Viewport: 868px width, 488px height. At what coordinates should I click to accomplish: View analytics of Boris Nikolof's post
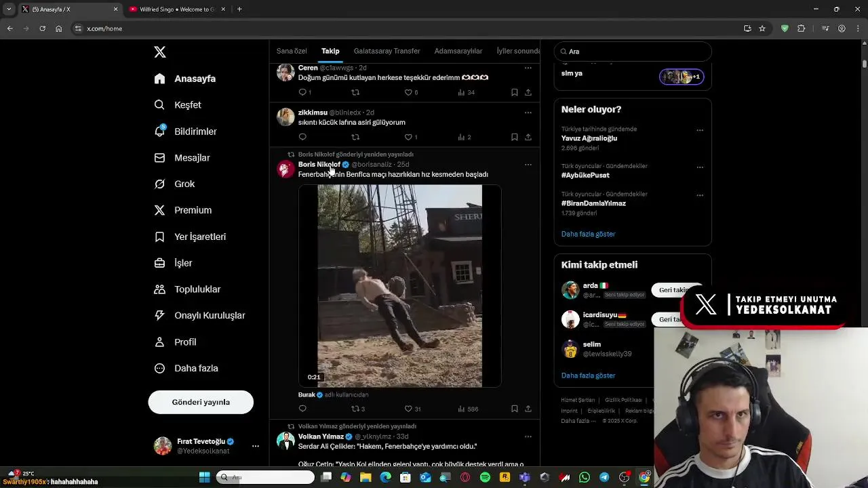468,409
